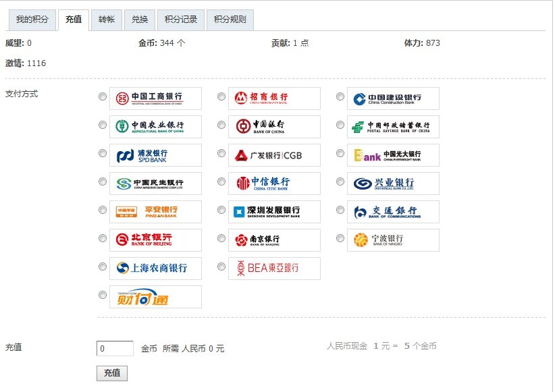Open the 转帐 tab

point(107,20)
